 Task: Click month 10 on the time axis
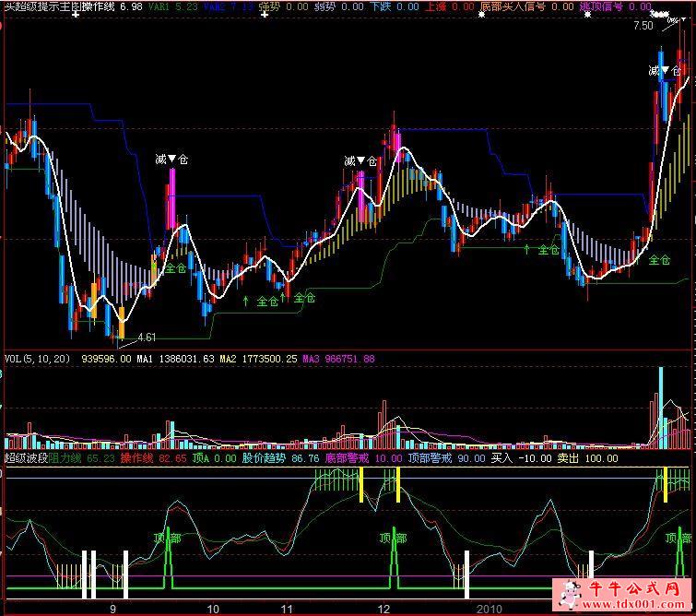(x=213, y=609)
